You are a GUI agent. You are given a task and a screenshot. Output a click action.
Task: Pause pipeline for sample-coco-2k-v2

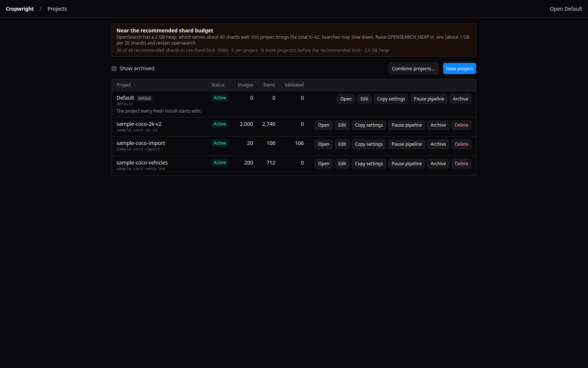click(x=407, y=125)
